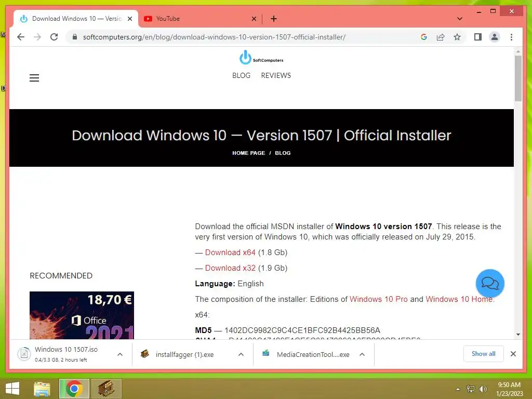Open the REVIEWS menu item
The height and width of the screenshot is (399, 532).
pos(276,75)
